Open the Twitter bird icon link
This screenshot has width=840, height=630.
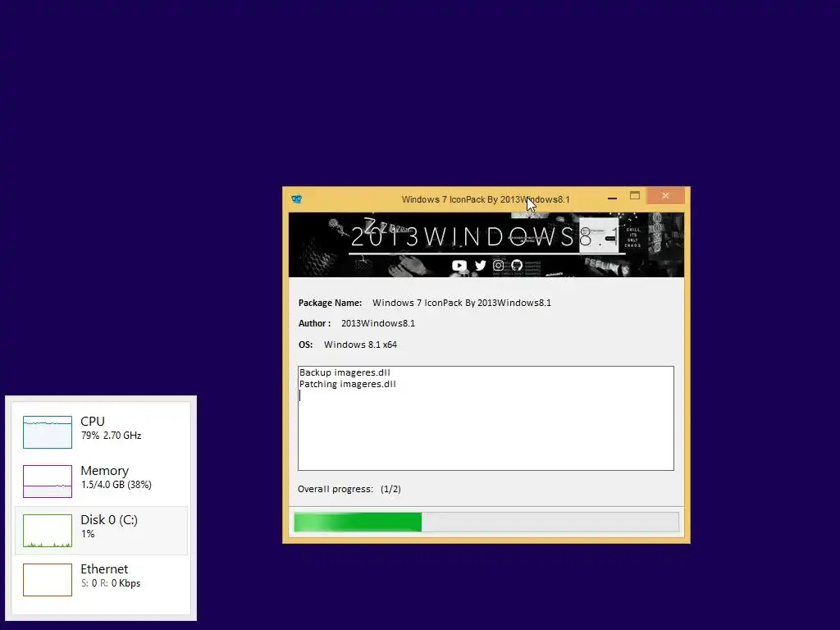click(481, 265)
